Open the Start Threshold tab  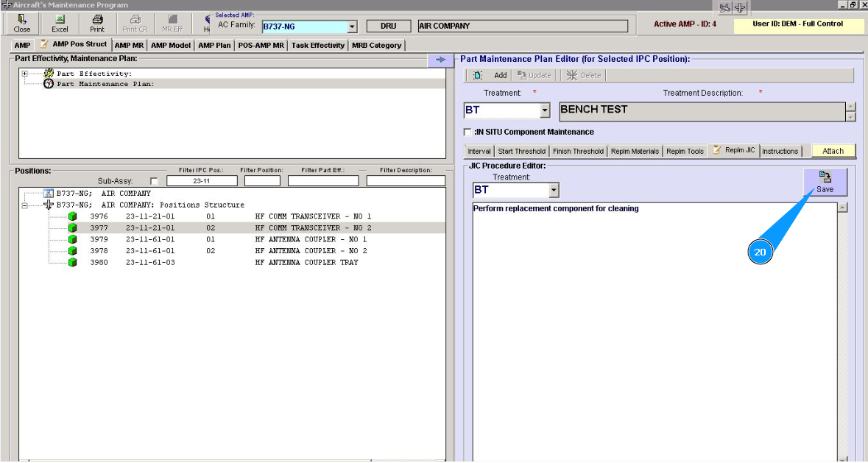coord(521,151)
